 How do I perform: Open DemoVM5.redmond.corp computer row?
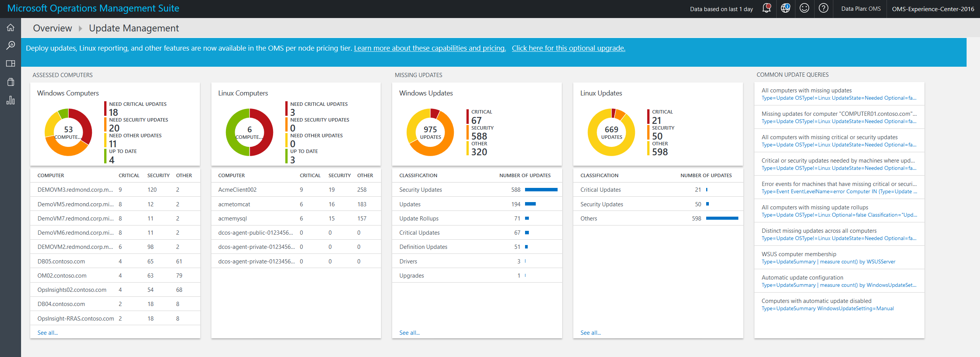(115, 204)
